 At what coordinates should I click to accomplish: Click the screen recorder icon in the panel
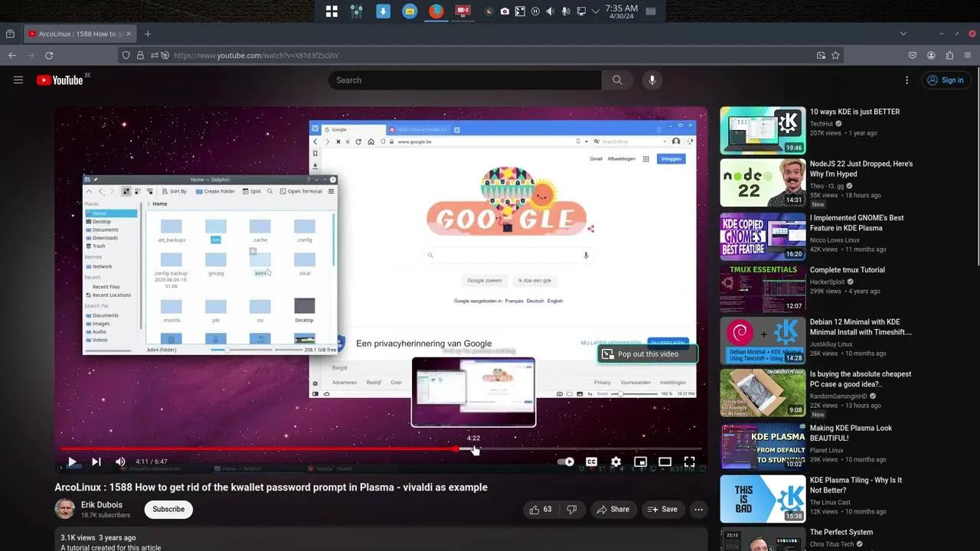tap(462, 11)
